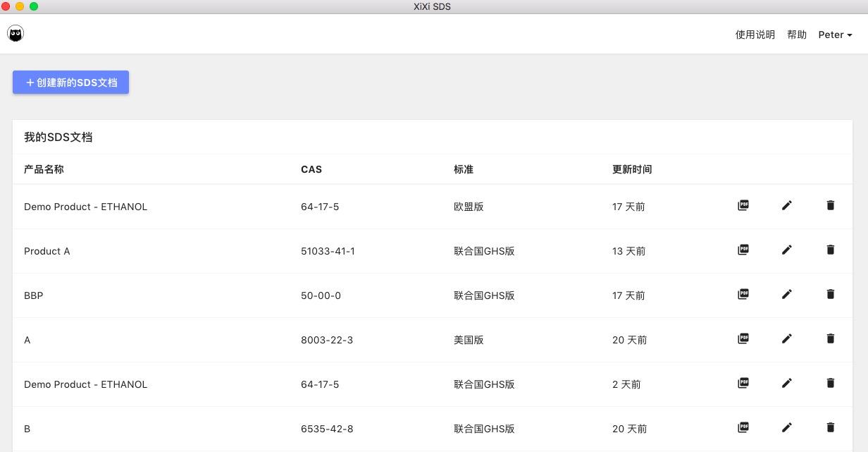
Task: Click the 产品名称 column header
Action: (x=44, y=169)
